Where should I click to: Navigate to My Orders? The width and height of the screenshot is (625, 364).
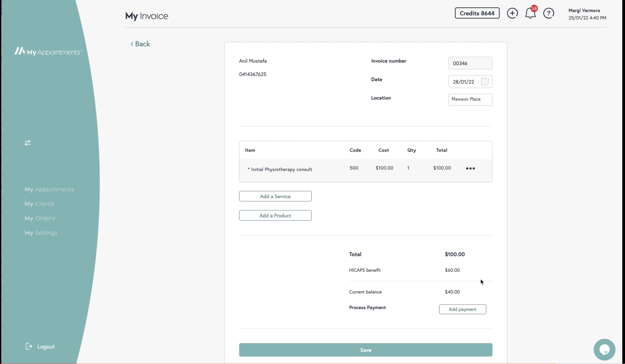pos(40,218)
